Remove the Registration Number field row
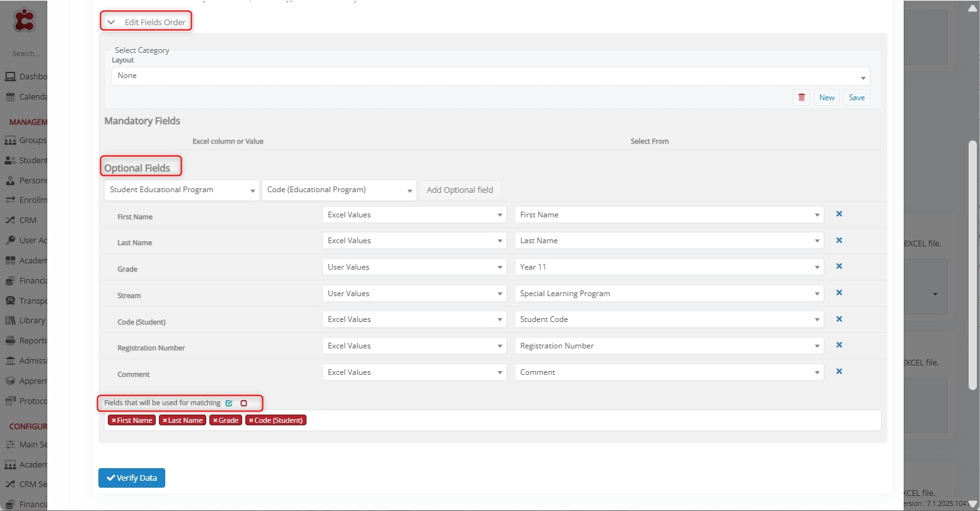The height and width of the screenshot is (511, 980). (839, 345)
